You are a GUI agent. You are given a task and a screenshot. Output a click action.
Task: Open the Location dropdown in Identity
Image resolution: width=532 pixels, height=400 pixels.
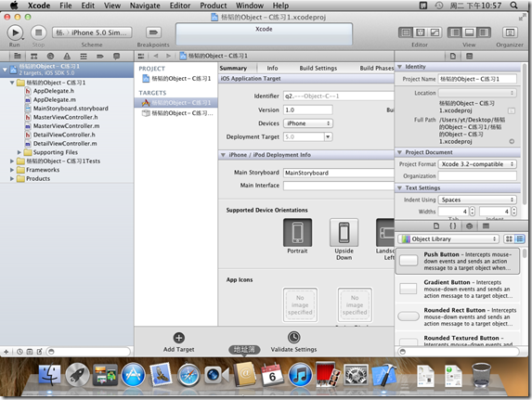[477, 93]
